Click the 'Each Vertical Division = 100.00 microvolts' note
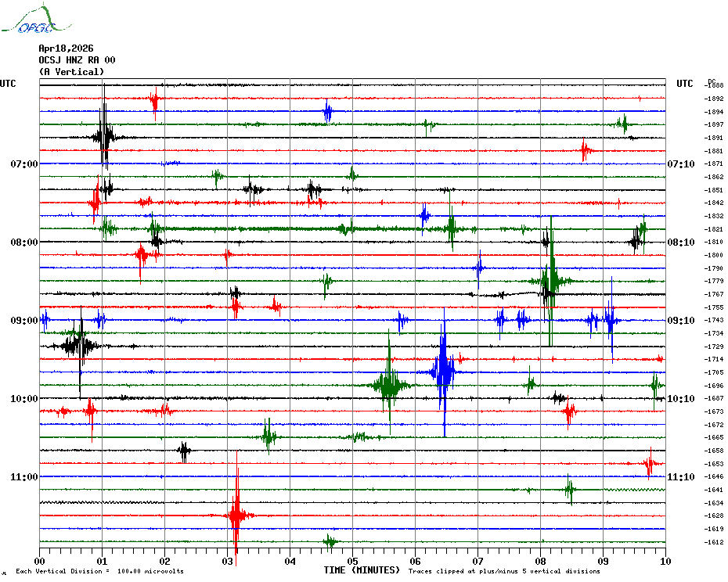This screenshot has width=728, height=582. coord(100,571)
